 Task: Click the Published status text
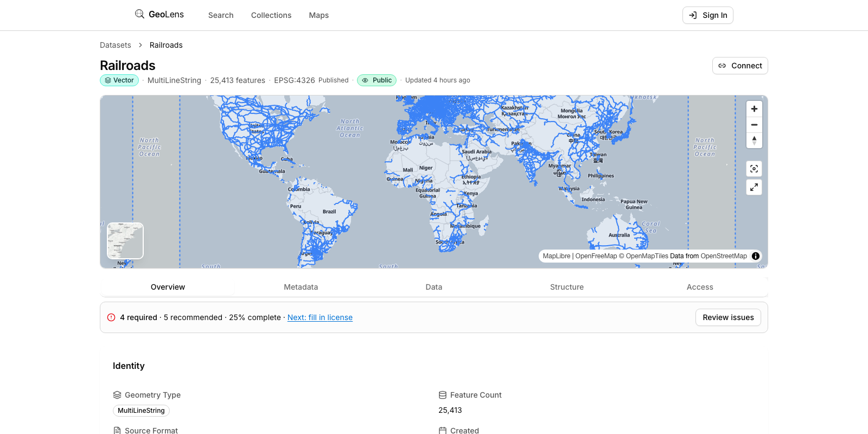334,80
